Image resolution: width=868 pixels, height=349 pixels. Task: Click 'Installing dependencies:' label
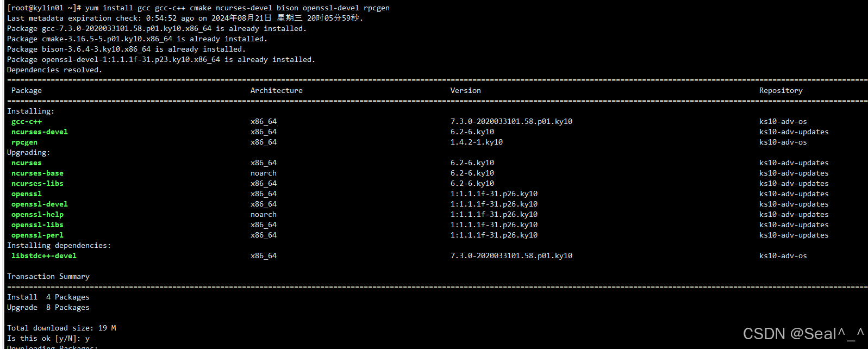coord(59,246)
